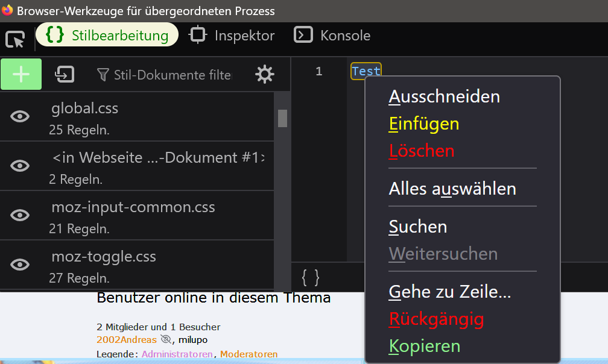Click the pretty print braces button
The width and height of the screenshot is (608, 364).
[310, 277]
